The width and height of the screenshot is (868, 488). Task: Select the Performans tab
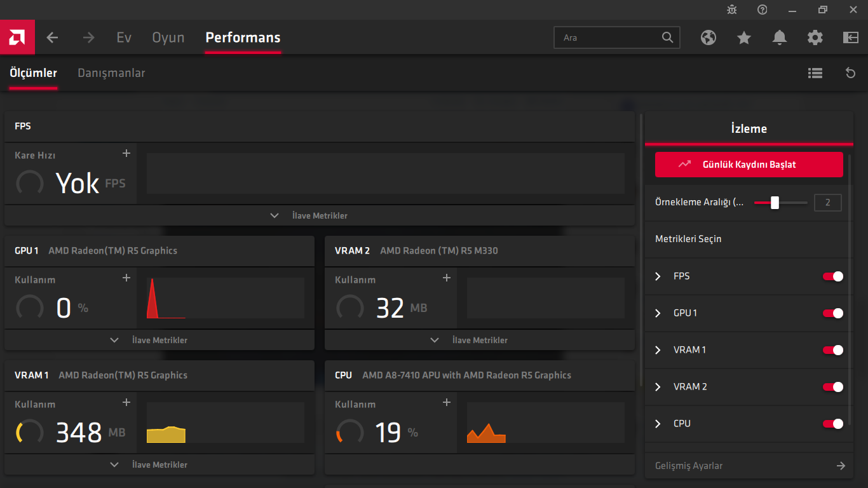tap(243, 37)
